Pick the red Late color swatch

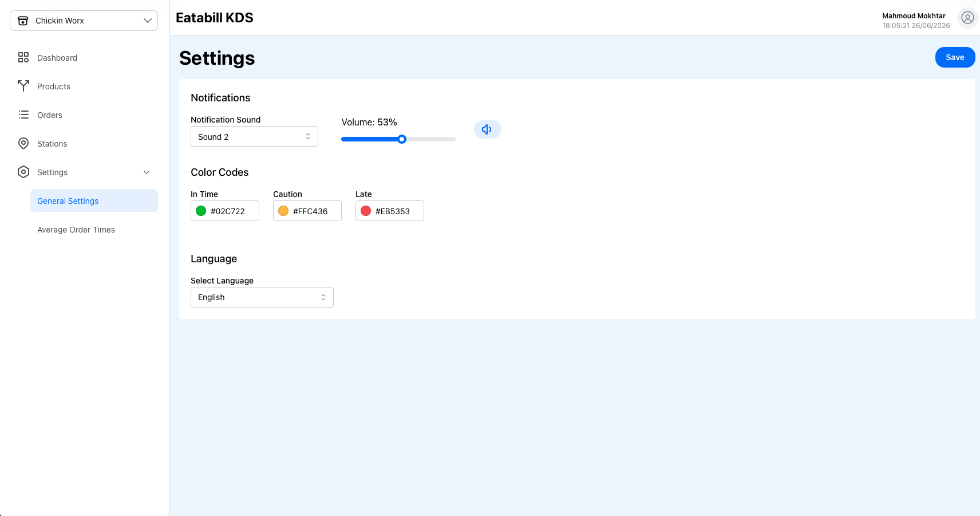tap(366, 211)
